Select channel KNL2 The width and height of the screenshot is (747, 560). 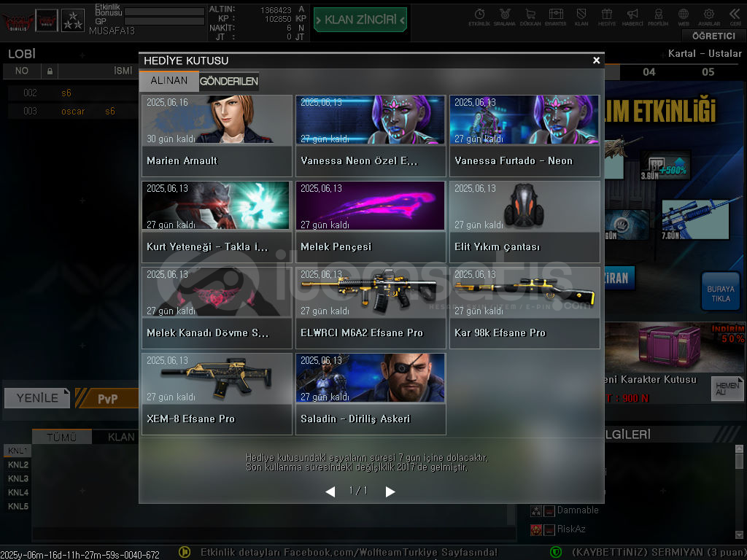click(x=18, y=464)
